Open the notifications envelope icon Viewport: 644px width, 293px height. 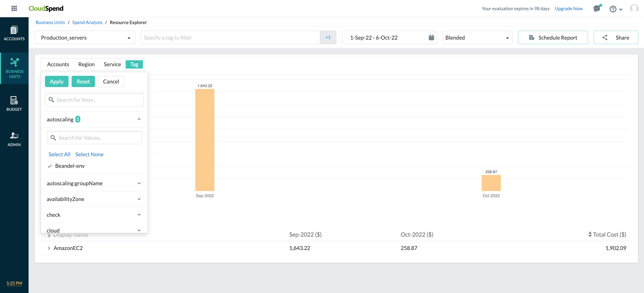pyautogui.click(x=597, y=8)
